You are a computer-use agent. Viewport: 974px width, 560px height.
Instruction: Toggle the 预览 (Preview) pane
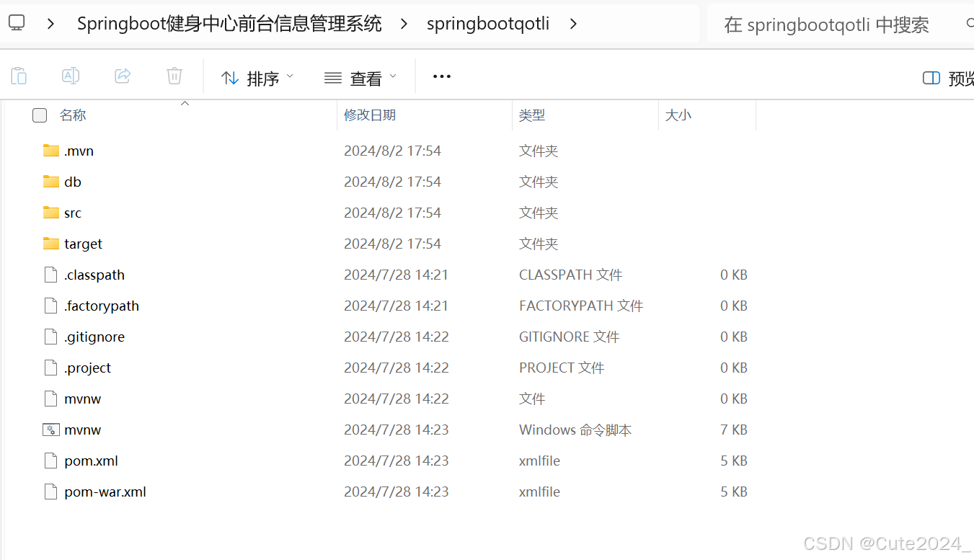[949, 77]
